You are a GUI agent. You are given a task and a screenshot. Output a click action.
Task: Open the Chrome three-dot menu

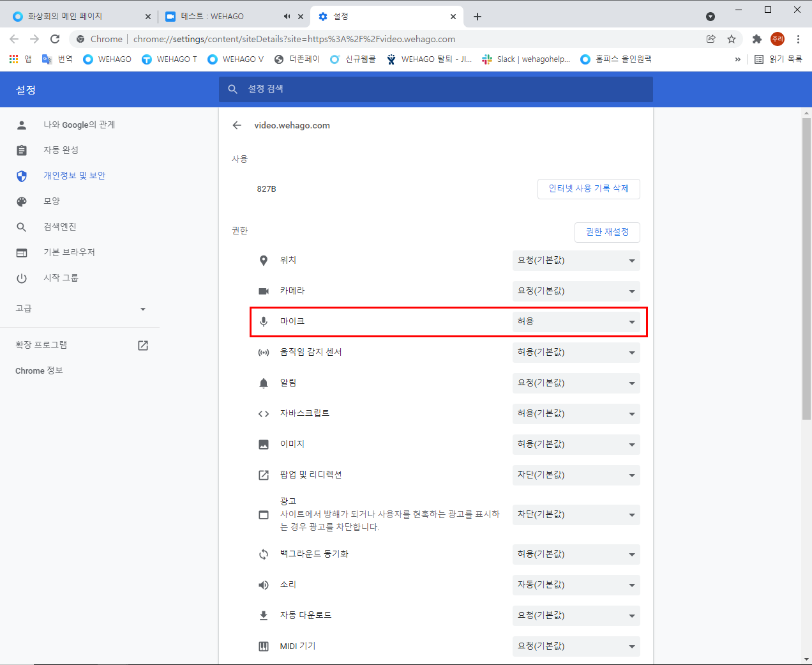click(x=798, y=39)
